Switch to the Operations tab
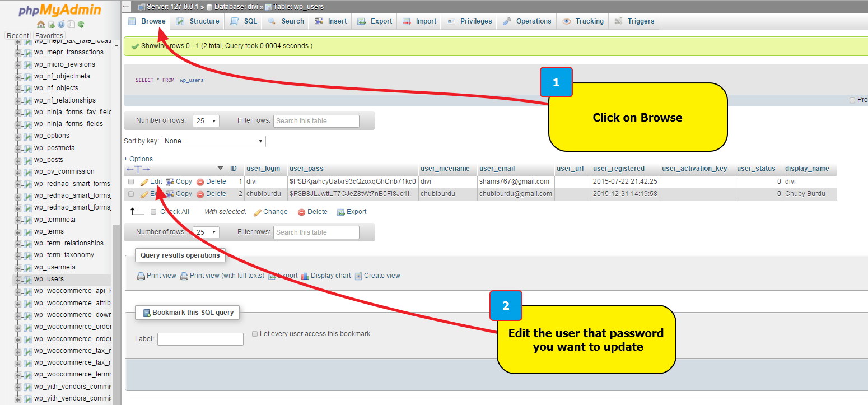This screenshot has width=868, height=405. coord(526,21)
